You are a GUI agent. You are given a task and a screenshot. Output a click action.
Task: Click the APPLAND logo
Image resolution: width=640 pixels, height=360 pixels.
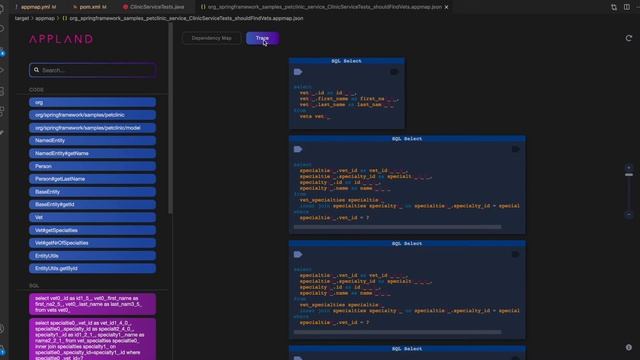click(61, 39)
